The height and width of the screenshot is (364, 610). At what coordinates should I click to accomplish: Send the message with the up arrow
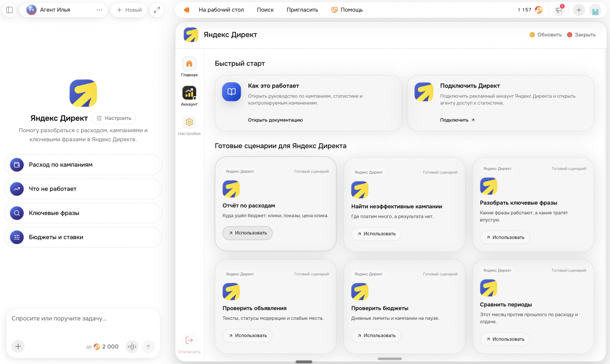tap(148, 346)
